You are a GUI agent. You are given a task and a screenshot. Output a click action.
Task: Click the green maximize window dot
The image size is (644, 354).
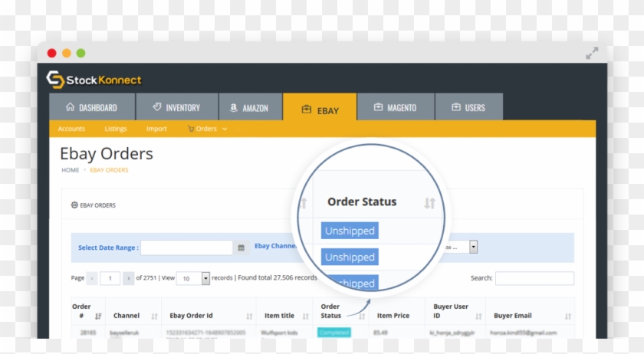coord(81,53)
